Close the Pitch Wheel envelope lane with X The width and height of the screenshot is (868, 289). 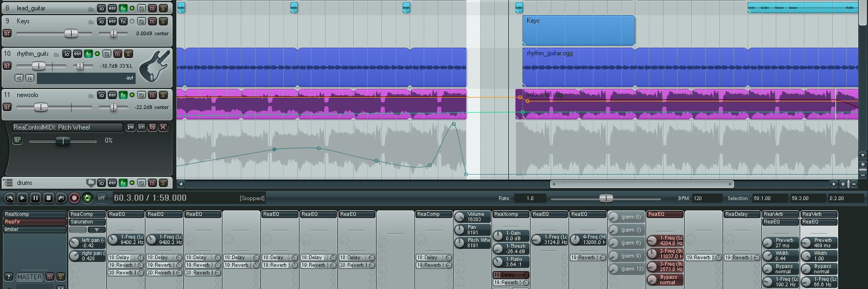tap(163, 127)
